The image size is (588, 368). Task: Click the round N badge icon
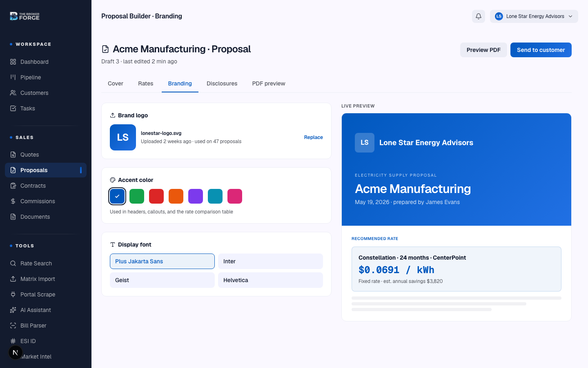coord(15,352)
